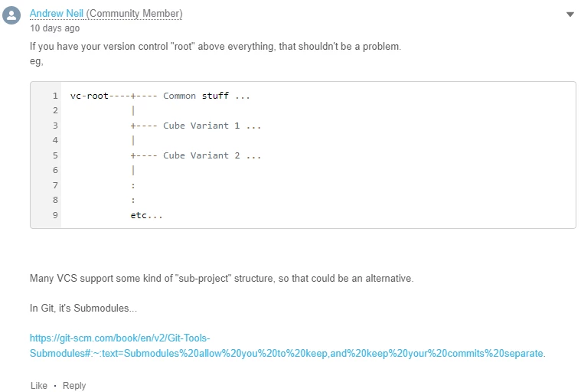
Task: Reply to Andrew Neil's comment
Action: (74, 386)
